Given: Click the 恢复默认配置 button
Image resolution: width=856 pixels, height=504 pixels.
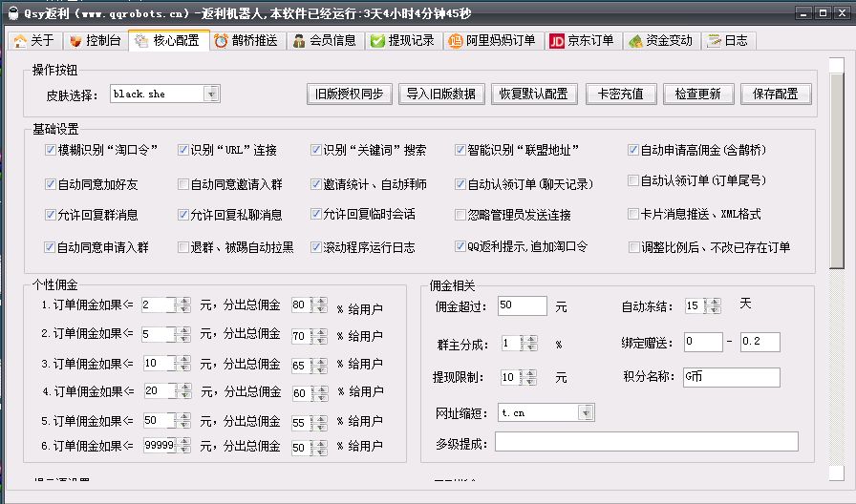Looking at the screenshot, I should (534, 94).
